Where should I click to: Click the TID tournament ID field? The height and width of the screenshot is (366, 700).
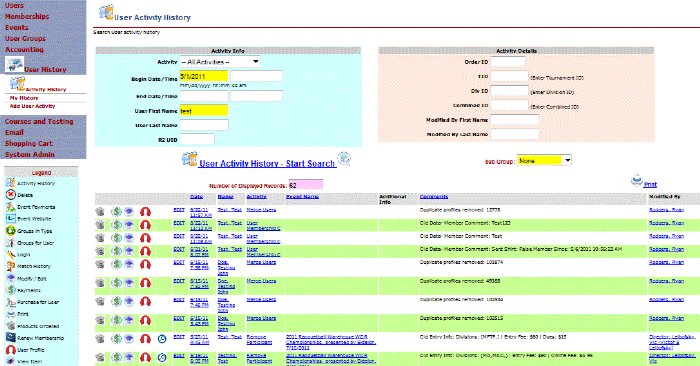(509, 76)
